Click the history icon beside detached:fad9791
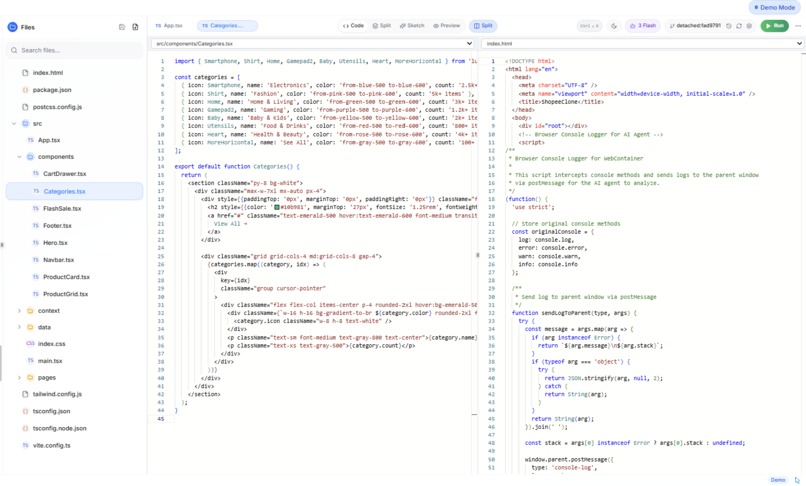 728,26
